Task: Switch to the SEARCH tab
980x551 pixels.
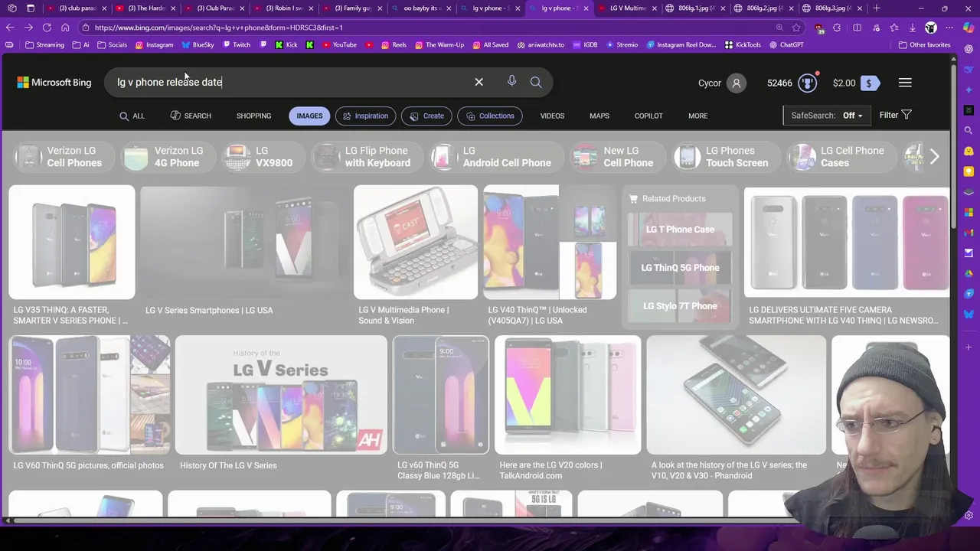Action: click(x=191, y=116)
